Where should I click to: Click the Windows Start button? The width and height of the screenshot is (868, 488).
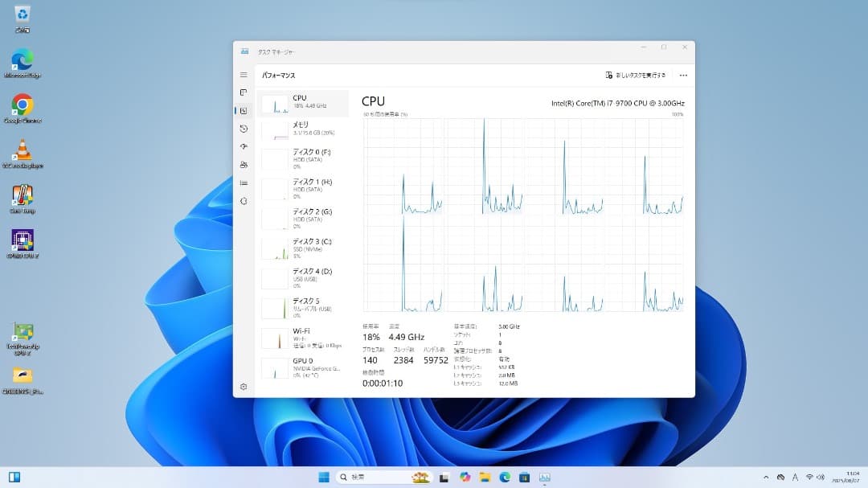click(x=325, y=477)
